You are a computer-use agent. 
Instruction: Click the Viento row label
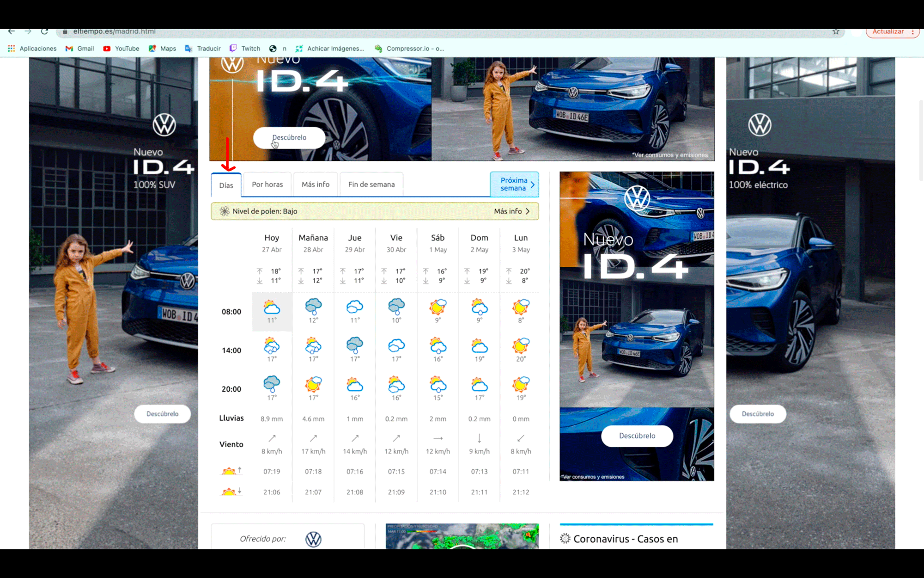pyautogui.click(x=231, y=444)
